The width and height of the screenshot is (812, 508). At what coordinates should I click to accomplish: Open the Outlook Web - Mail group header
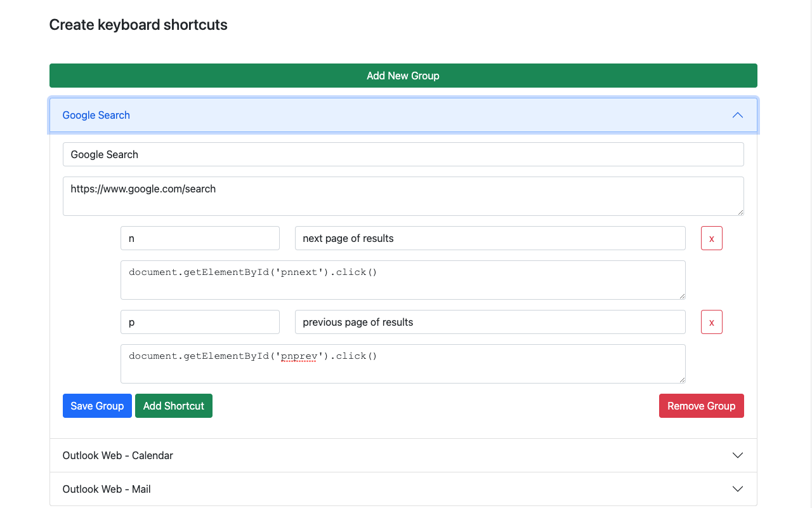[x=107, y=489]
